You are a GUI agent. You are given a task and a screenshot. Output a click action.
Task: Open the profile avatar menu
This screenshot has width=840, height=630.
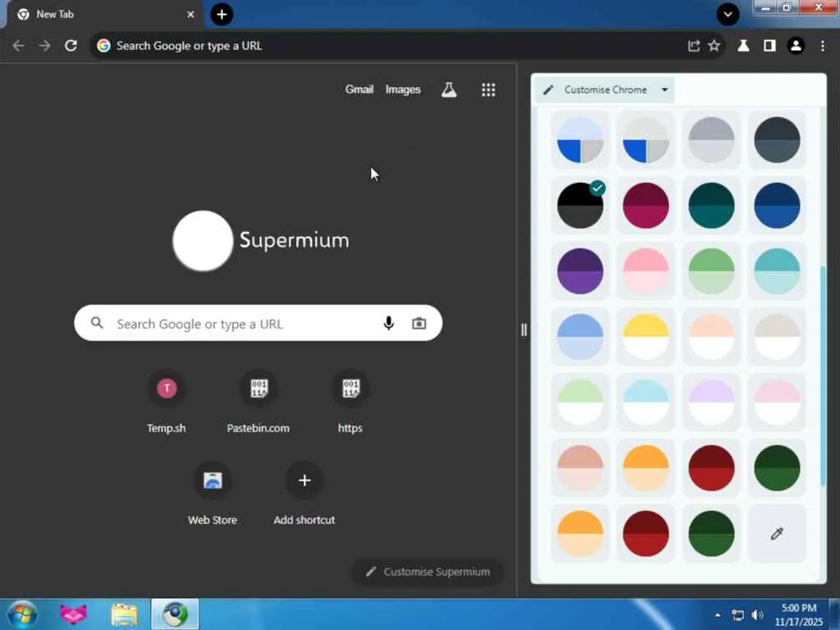pyautogui.click(x=796, y=46)
